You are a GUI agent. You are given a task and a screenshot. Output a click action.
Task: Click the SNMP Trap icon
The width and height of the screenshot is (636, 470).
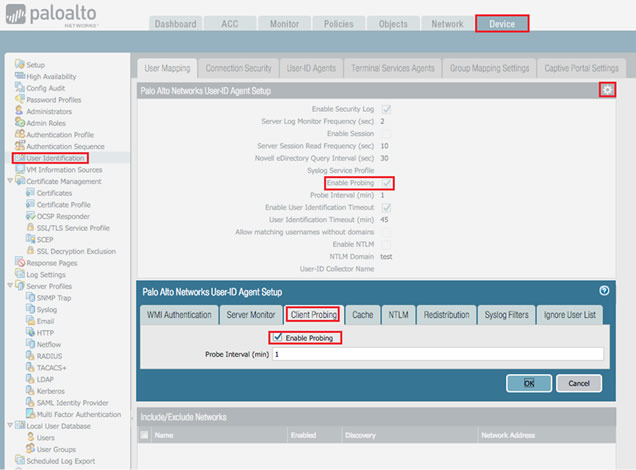pos(30,297)
